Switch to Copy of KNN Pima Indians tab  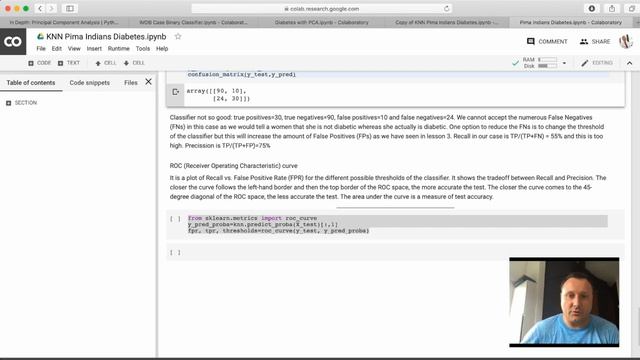[447, 22]
